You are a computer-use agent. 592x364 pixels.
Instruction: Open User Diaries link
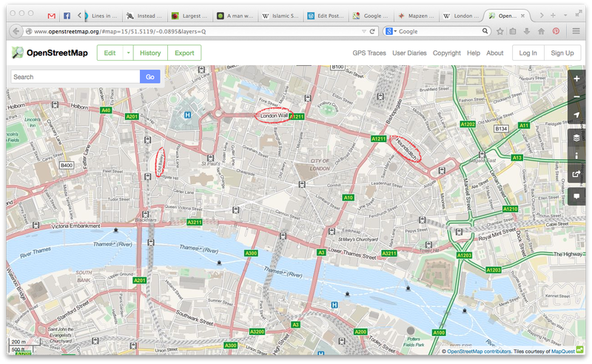(409, 53)
